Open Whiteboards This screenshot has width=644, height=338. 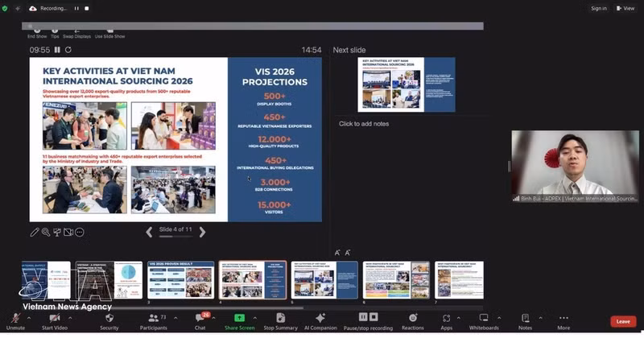pyautogui.click(x=484, y=322)
